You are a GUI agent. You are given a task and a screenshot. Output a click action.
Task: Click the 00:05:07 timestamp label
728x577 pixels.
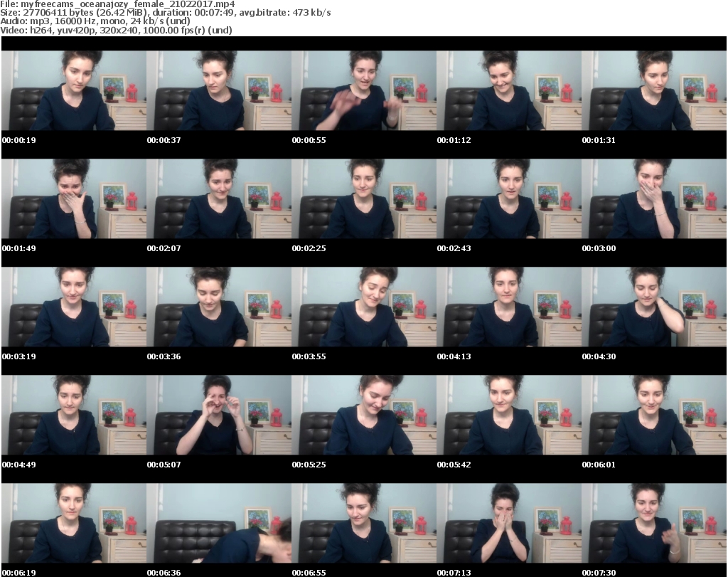pyautogui.click(x=164, y=465)
